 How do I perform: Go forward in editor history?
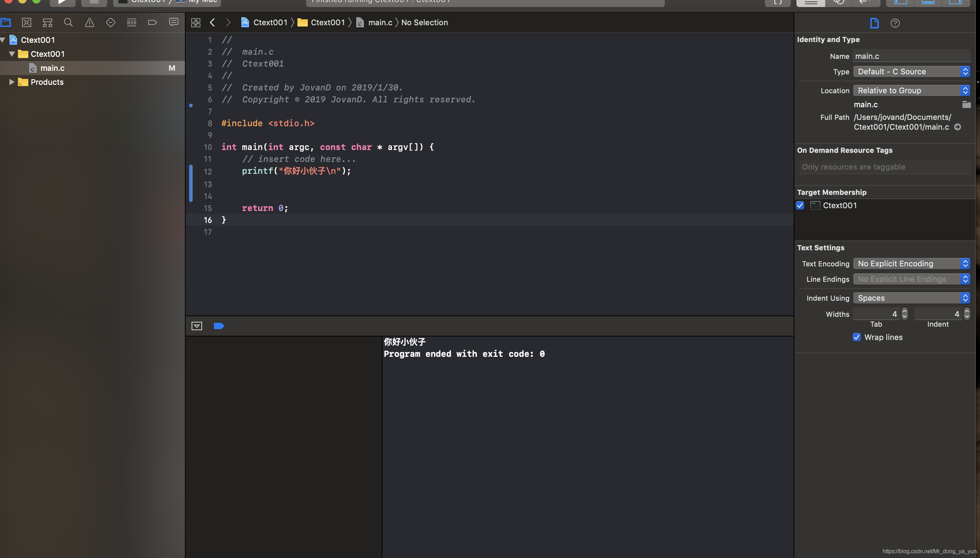pyautogui.click(x=228, y=23)
